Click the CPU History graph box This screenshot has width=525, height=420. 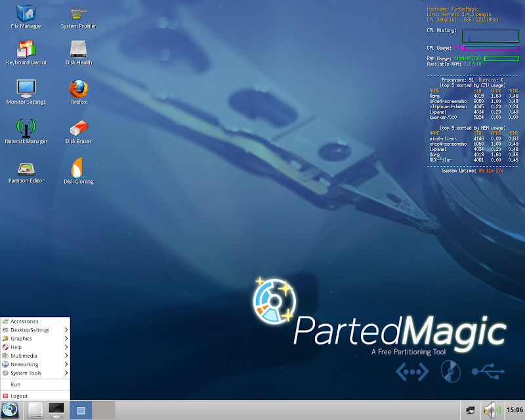point(490,36)
